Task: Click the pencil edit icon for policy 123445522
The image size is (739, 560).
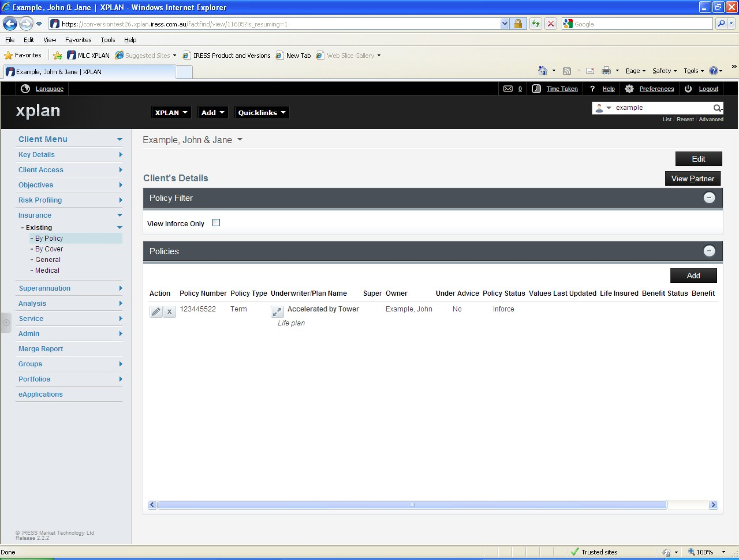Action: (156, 311)
